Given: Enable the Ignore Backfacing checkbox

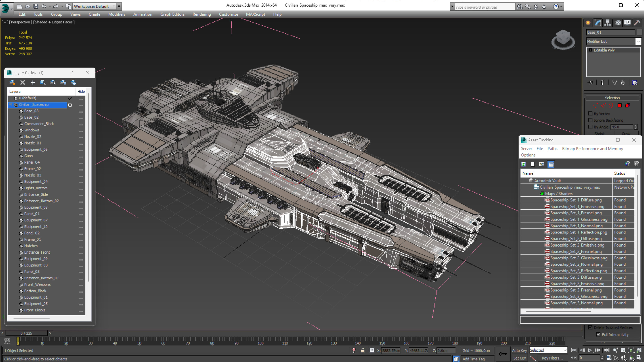Looking at the screenshot, I should tap(591, 120).
